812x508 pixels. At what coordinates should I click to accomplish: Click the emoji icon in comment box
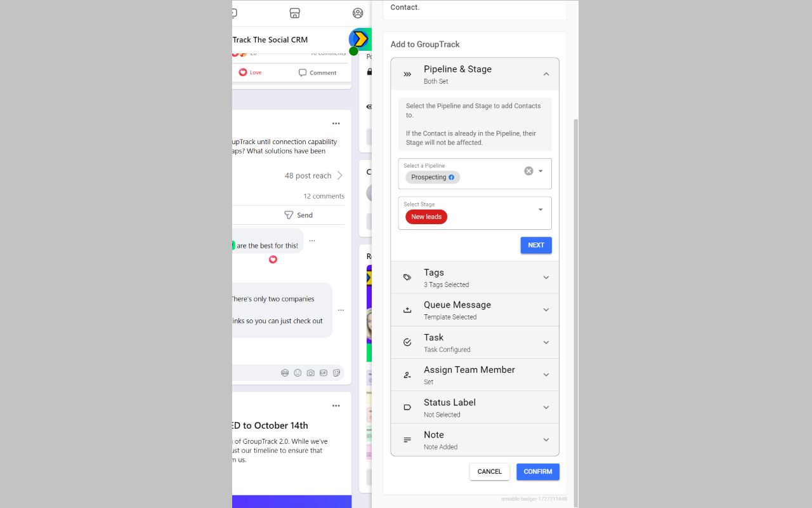coord(298,373)
